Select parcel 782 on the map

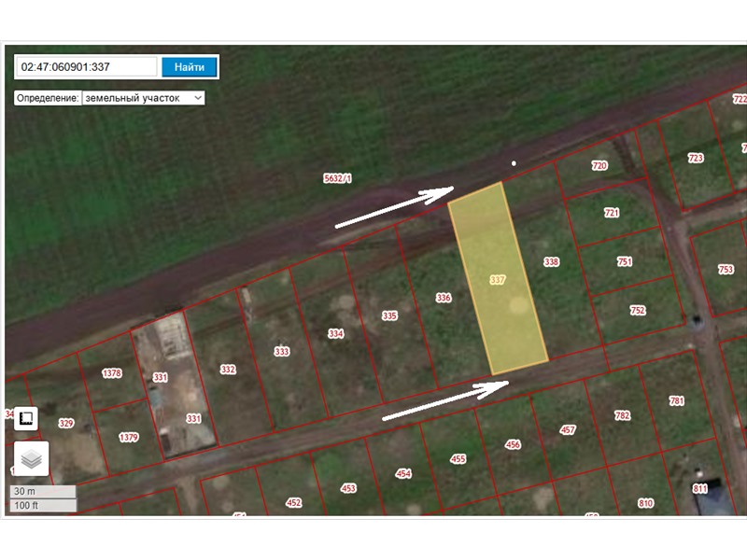click(623, 415)
